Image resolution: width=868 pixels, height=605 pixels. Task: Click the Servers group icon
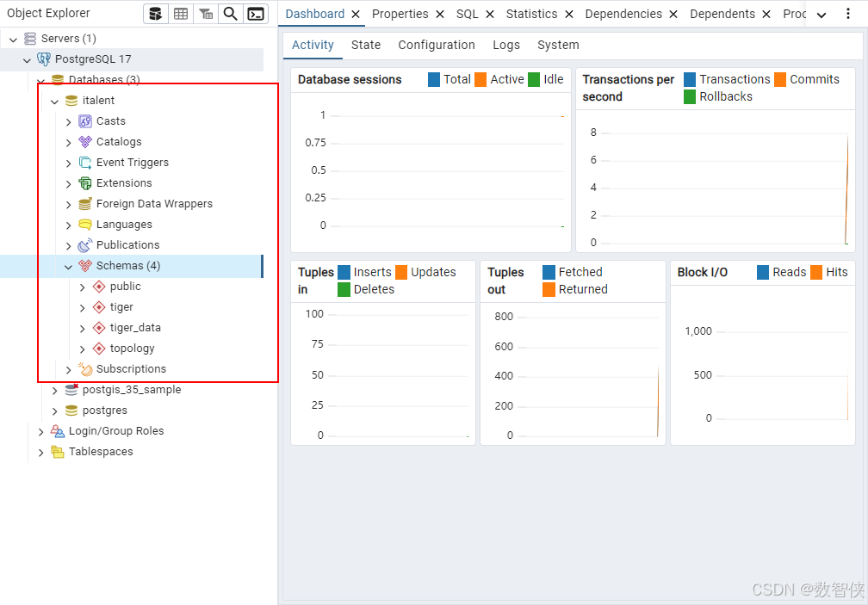(30, 39)
